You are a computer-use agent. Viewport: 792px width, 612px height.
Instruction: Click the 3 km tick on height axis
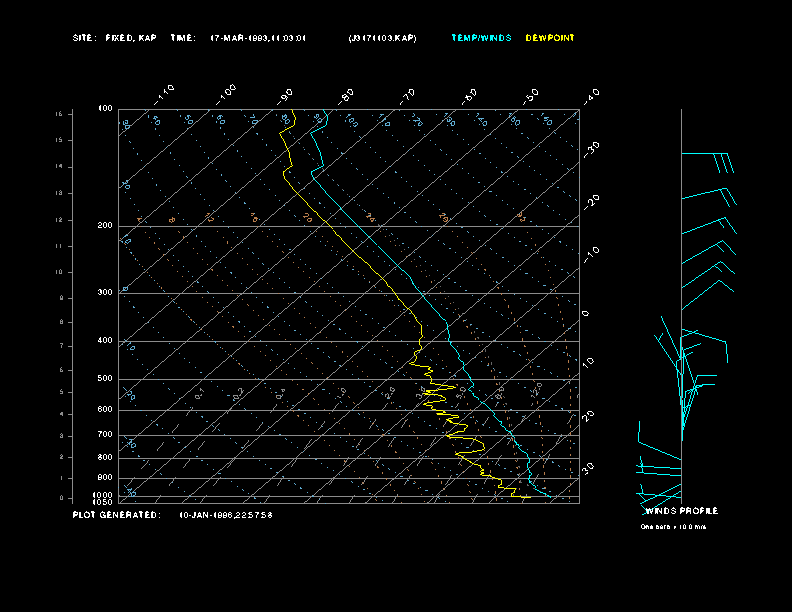(62, 436)
